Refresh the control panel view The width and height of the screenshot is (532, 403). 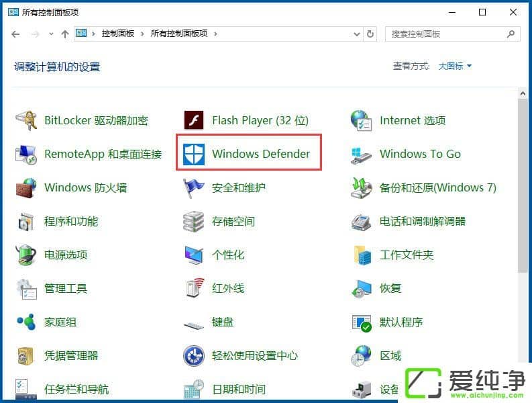point(370,34)
